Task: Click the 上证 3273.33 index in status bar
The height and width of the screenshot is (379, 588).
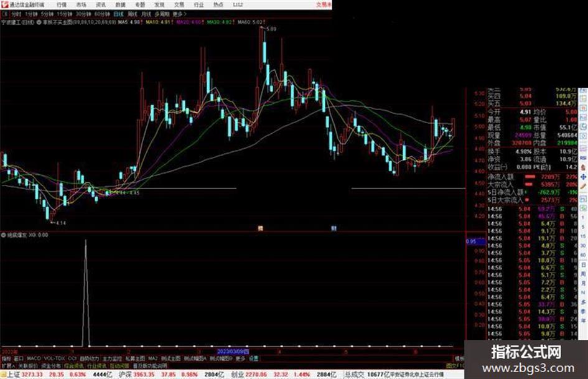Action: pos(25,375)
